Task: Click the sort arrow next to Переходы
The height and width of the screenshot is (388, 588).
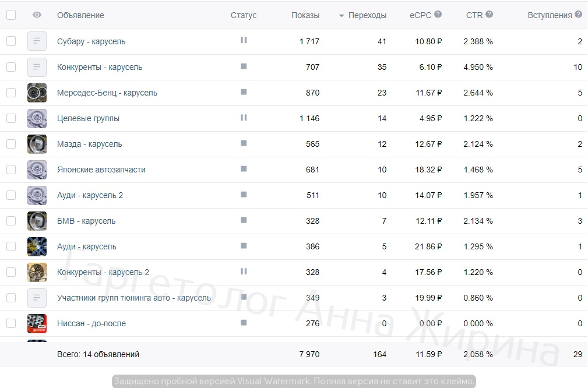Action: click(341, 16)
